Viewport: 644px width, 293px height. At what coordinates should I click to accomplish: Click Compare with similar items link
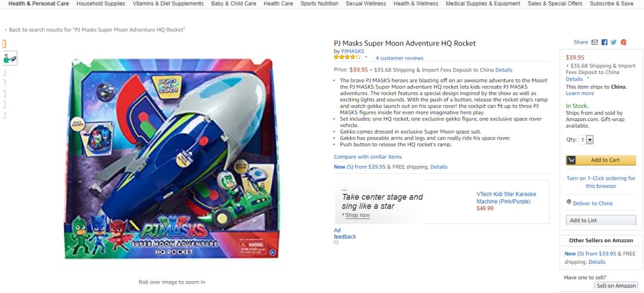pyautogui.click(x=368, y=157)
